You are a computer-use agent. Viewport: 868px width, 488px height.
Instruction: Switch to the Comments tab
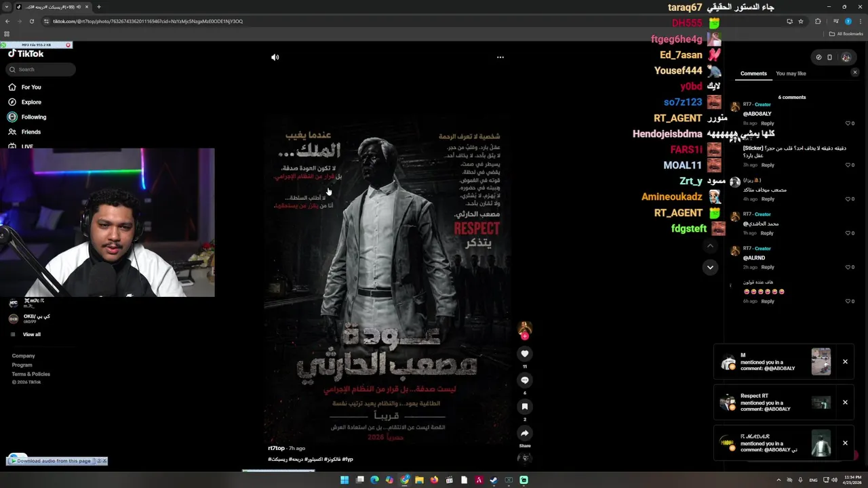(x=753, y=73)
